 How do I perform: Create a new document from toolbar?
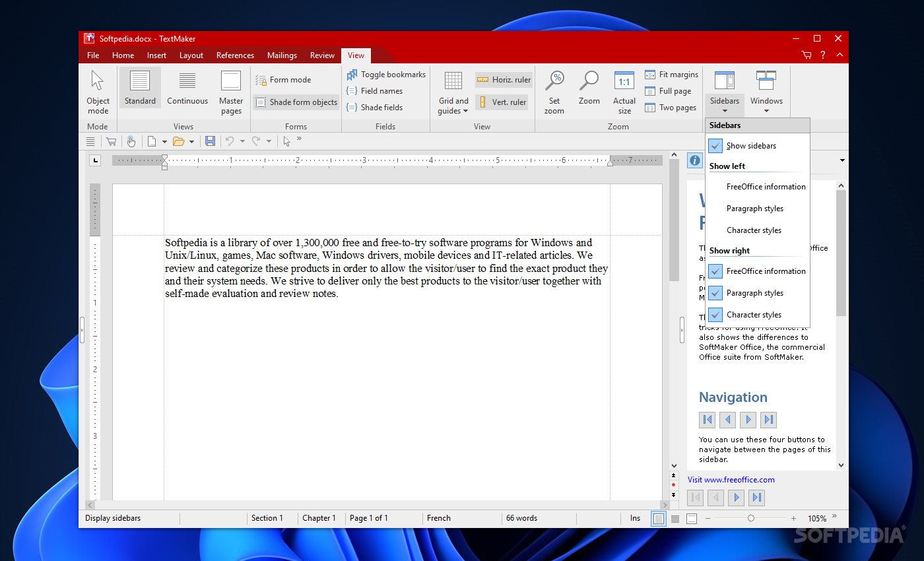point(152,141)
